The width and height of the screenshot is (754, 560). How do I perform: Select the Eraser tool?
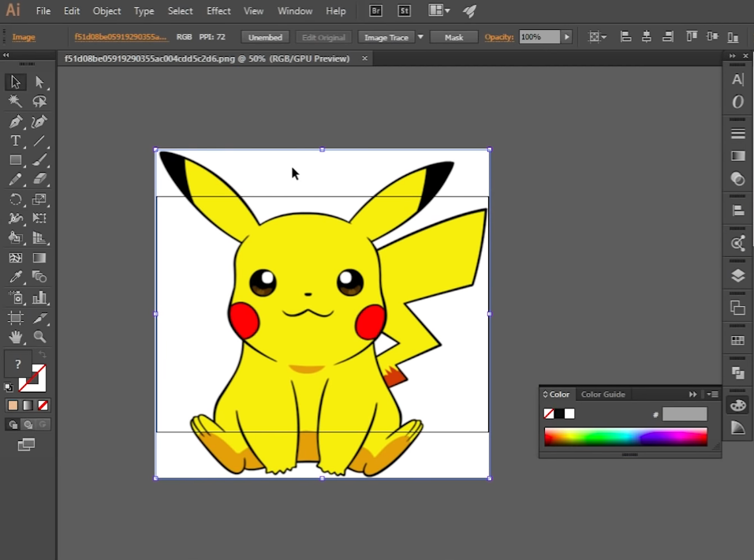pyautogui.click(x=39, y=179)
